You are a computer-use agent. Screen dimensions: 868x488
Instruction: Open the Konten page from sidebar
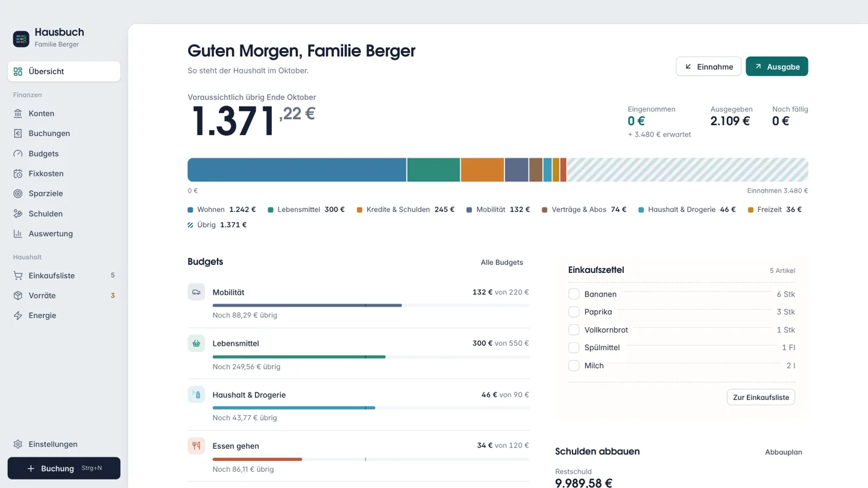[x=64, y=113]
